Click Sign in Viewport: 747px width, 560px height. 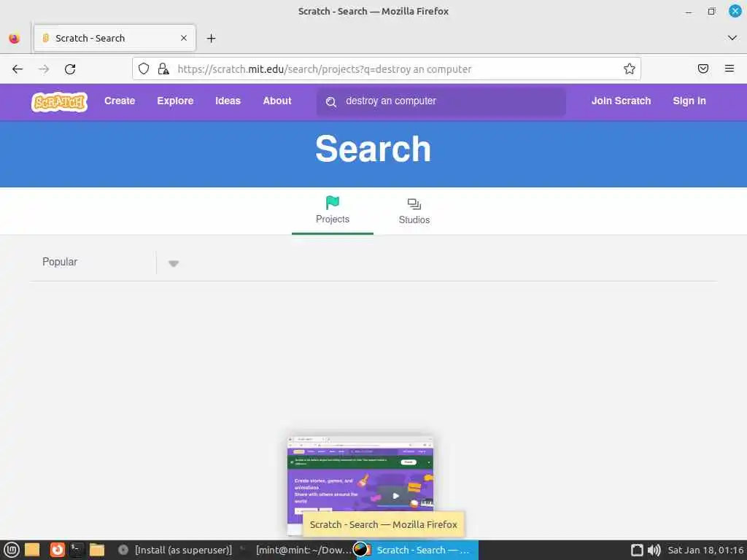(x=689, y=101)
